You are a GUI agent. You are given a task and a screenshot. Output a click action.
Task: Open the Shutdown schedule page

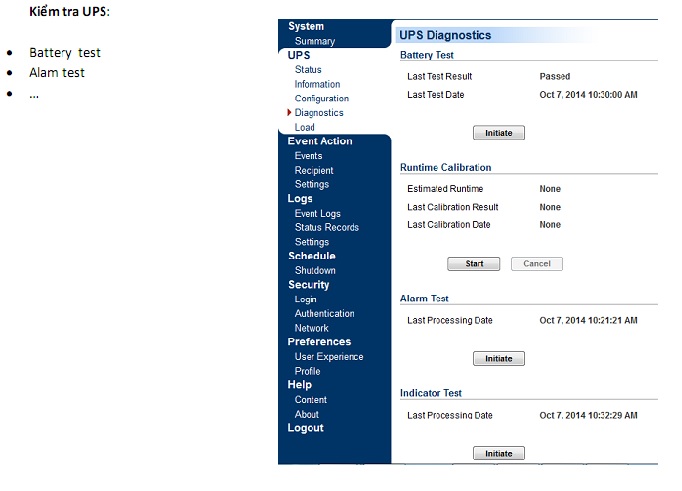pyautogui.click(x=315, y=270)
